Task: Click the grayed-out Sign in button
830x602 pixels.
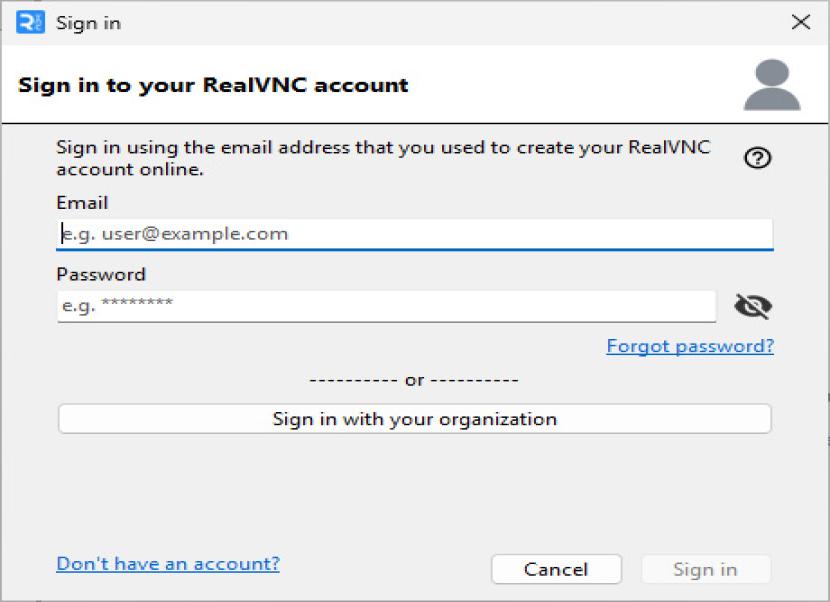Action: [705, 569]
